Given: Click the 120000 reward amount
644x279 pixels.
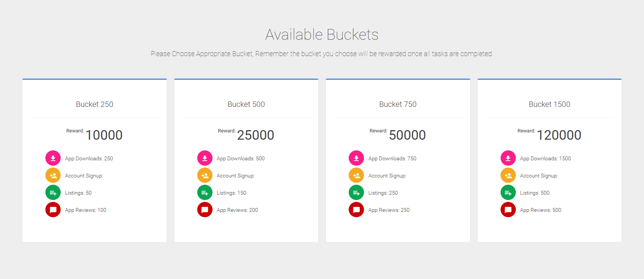Looking at the screenshot, I should (559, 135).
